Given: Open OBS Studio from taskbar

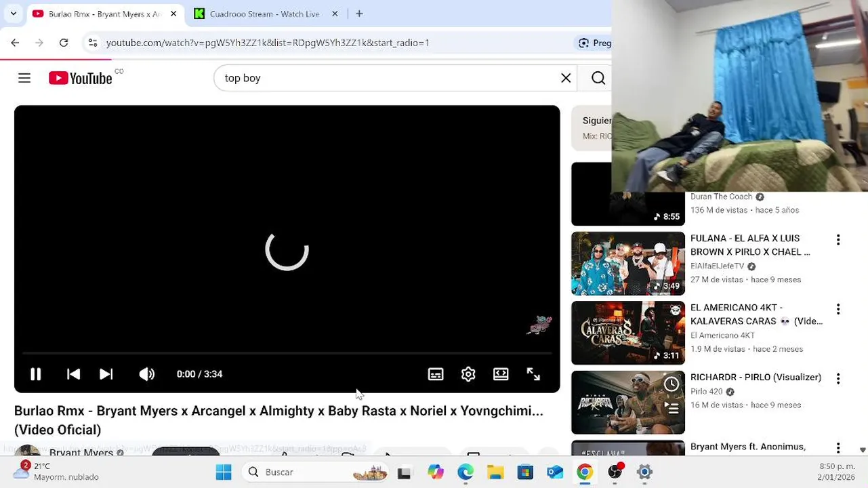Looking at the screenshot, I should pos(615,472).
